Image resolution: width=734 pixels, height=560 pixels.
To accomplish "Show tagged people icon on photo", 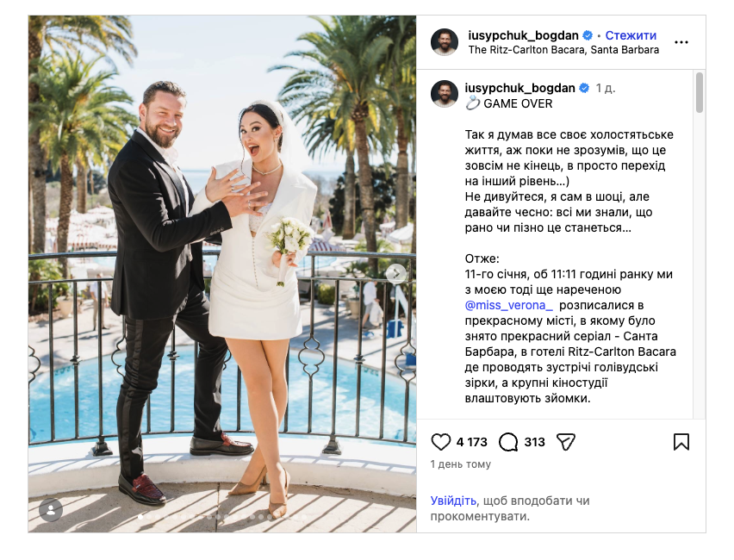I will tap(51, 510).
